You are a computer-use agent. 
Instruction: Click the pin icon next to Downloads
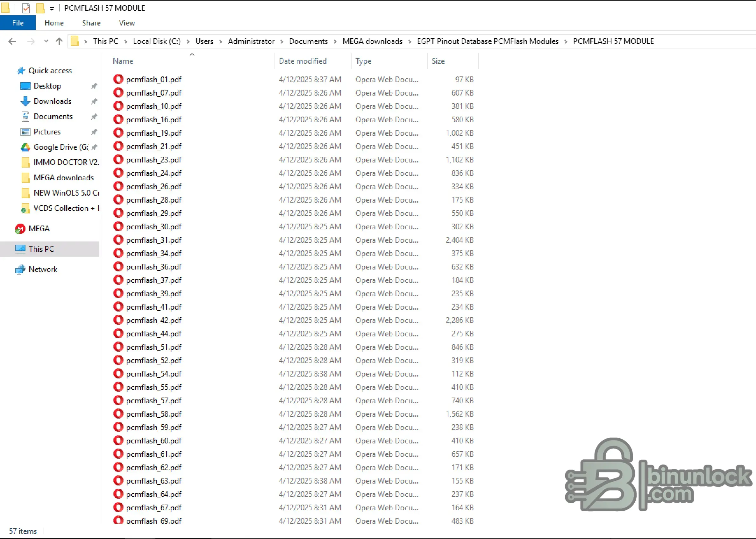pos(94,101)
